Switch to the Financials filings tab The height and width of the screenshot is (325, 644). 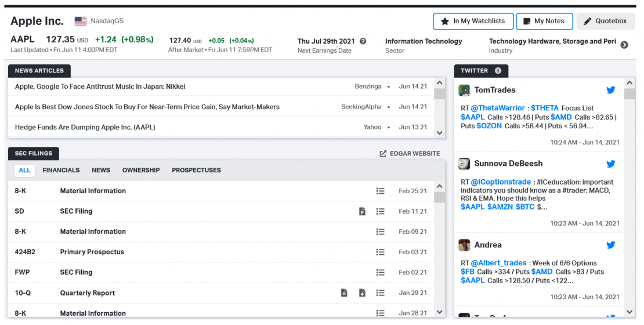click(61, 170)
